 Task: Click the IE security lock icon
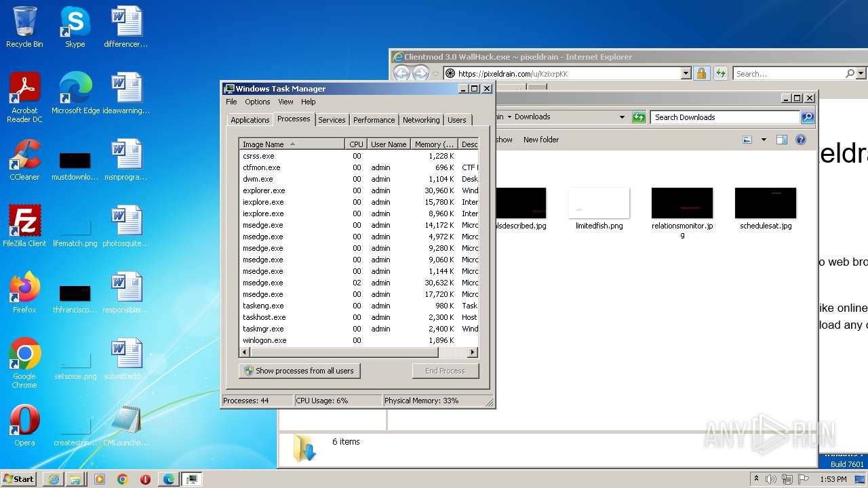tap(701, 73)
